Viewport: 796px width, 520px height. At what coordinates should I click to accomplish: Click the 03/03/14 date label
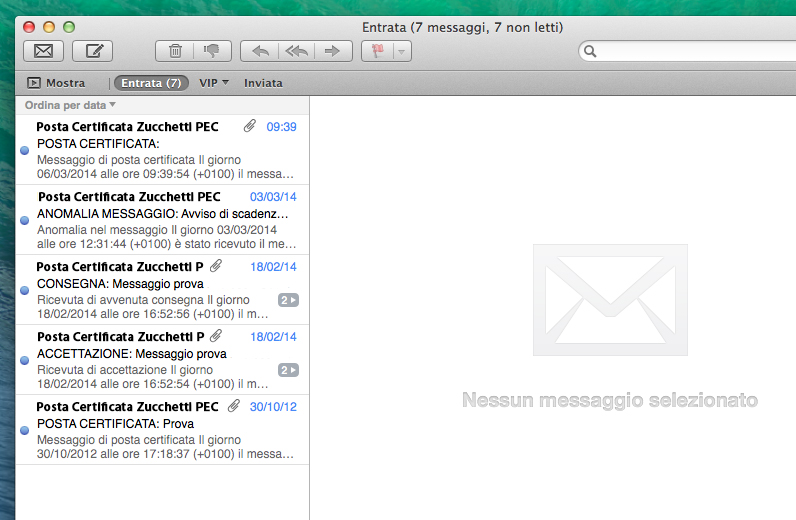coord(273,197)
